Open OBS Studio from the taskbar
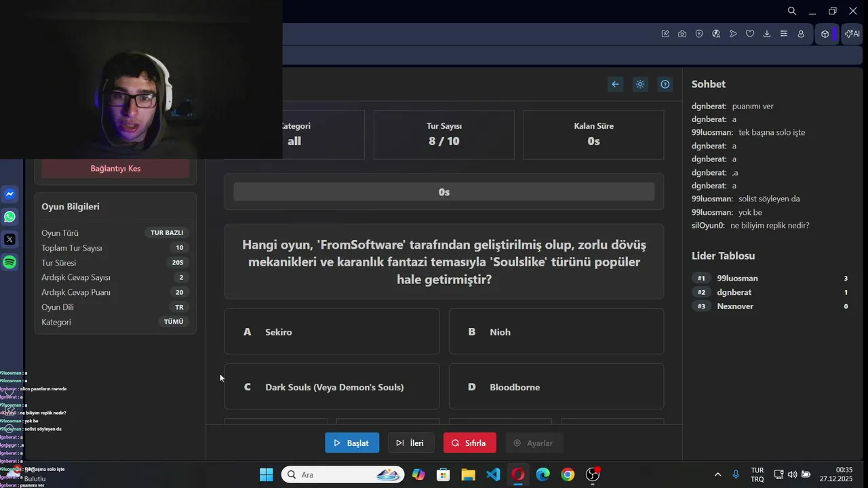This screenshot has width=868, height=488. [x=593, y=474]
